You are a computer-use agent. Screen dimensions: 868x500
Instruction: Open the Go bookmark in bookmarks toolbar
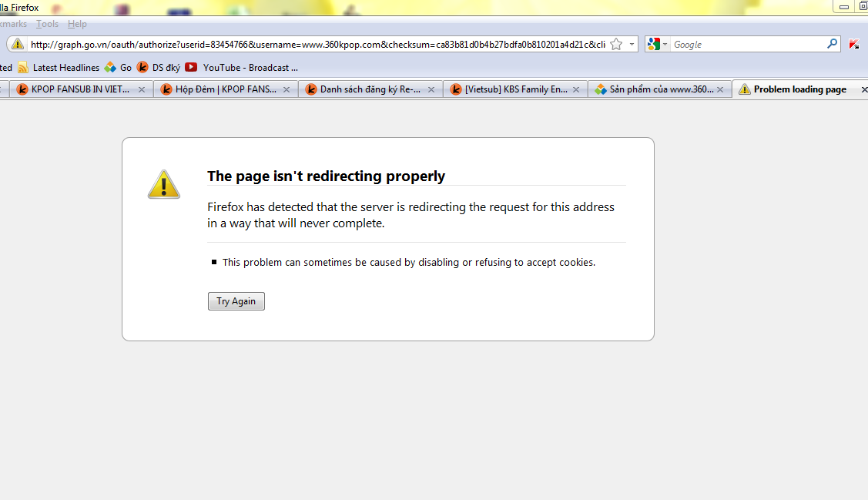[118, 68]
